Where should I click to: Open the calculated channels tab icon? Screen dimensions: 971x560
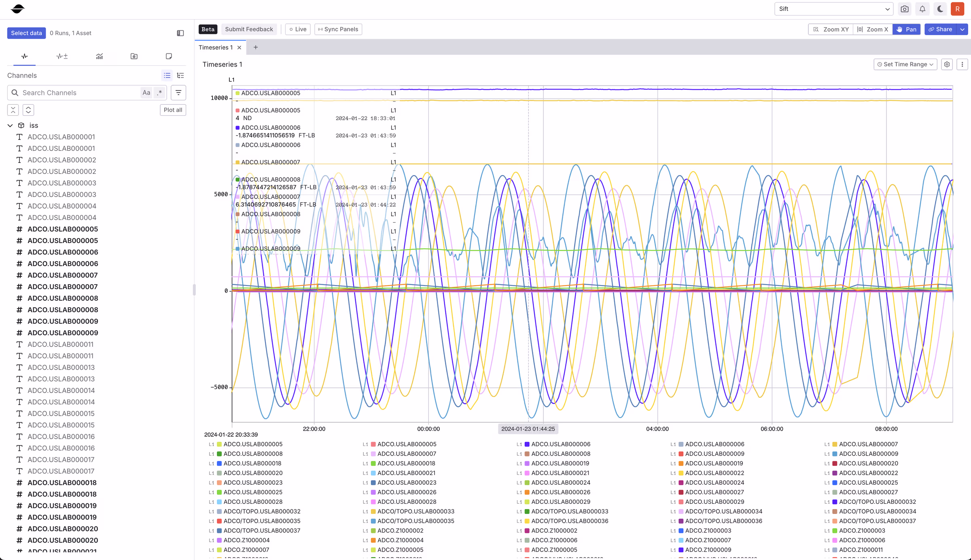[62, 56]
